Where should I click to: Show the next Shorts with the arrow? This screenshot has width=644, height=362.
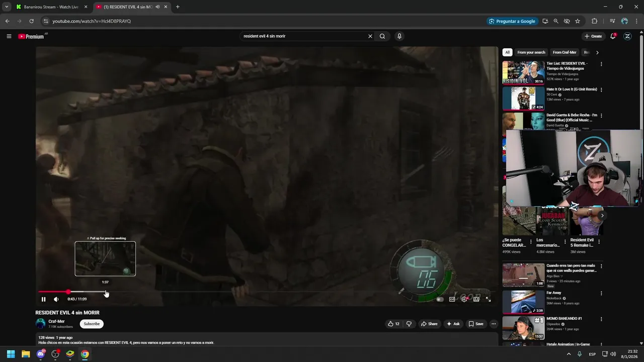tap(602, 216)
